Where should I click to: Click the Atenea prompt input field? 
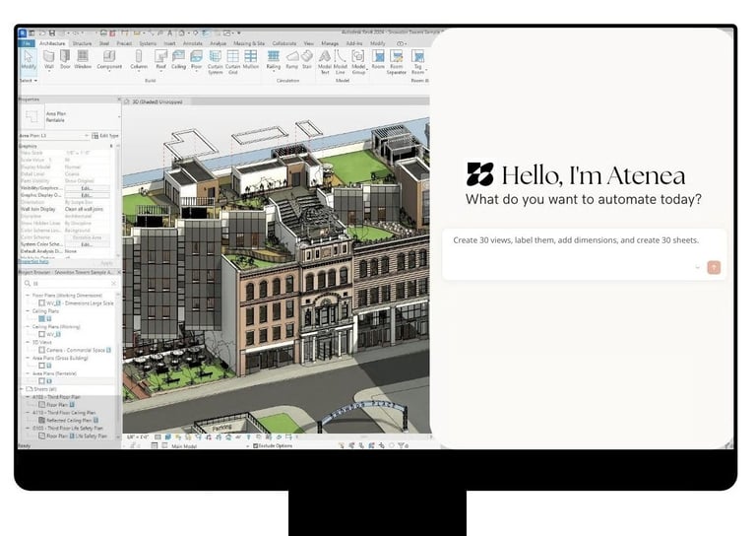(584, 254)
